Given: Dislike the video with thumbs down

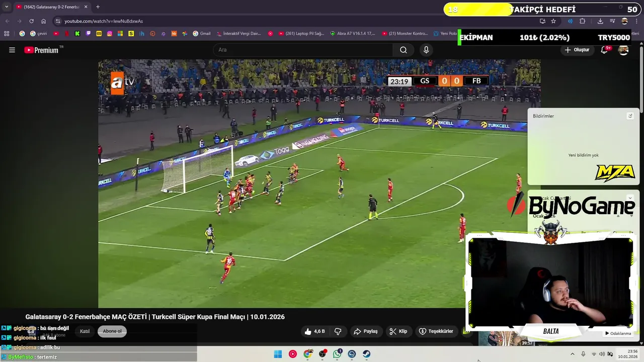Looking at the screenshot, I should [x=338, y=331].
